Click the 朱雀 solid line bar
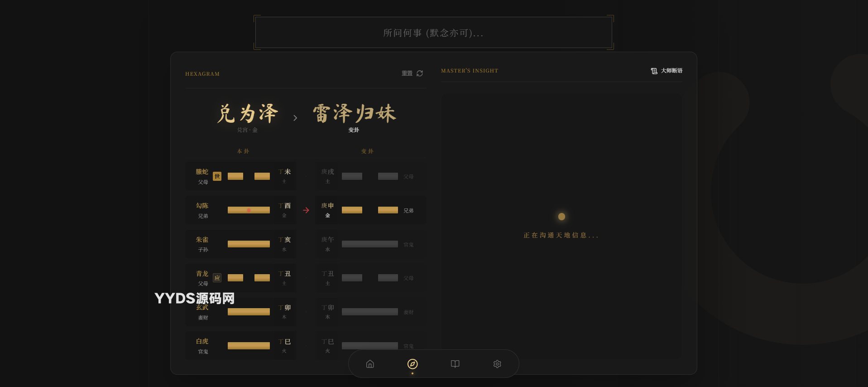Screen dimensions: 868x387 [x=249, y=244]
